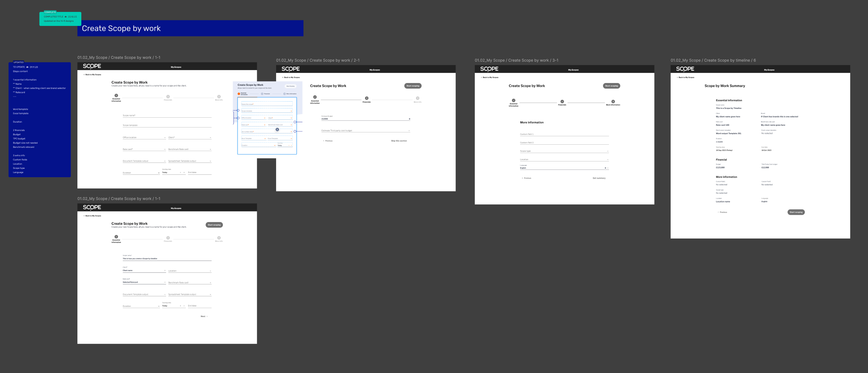Viewport: 868px width, 373px height.
Task: Click My Scopes in the 3-1 frame header
Action: point(573,70)
